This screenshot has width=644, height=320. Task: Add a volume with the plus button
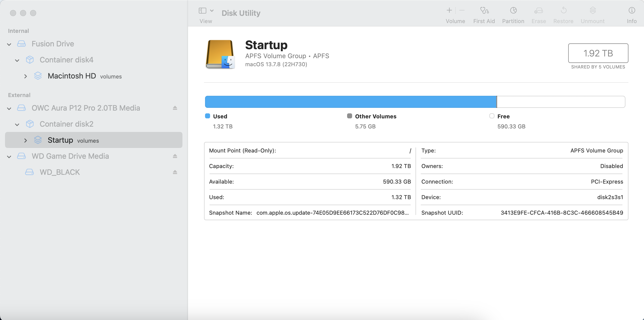pyautogui.click(x=449, y=10)
